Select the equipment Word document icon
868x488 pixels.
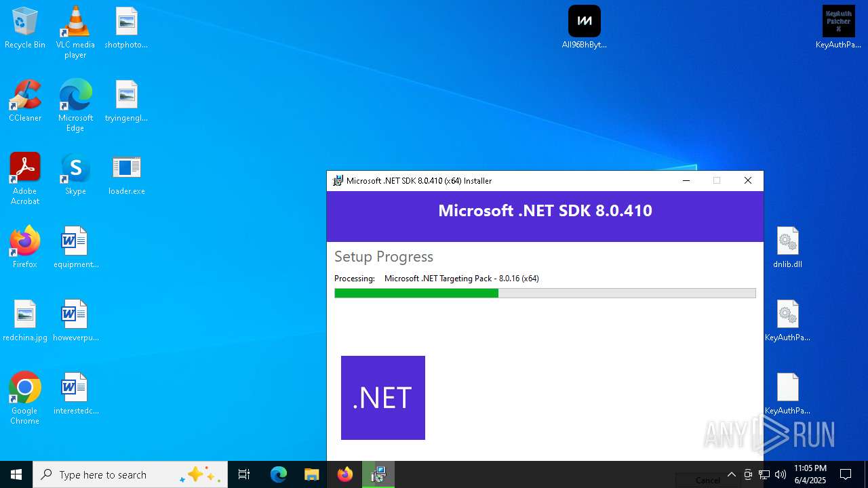(x=75, y=248)
